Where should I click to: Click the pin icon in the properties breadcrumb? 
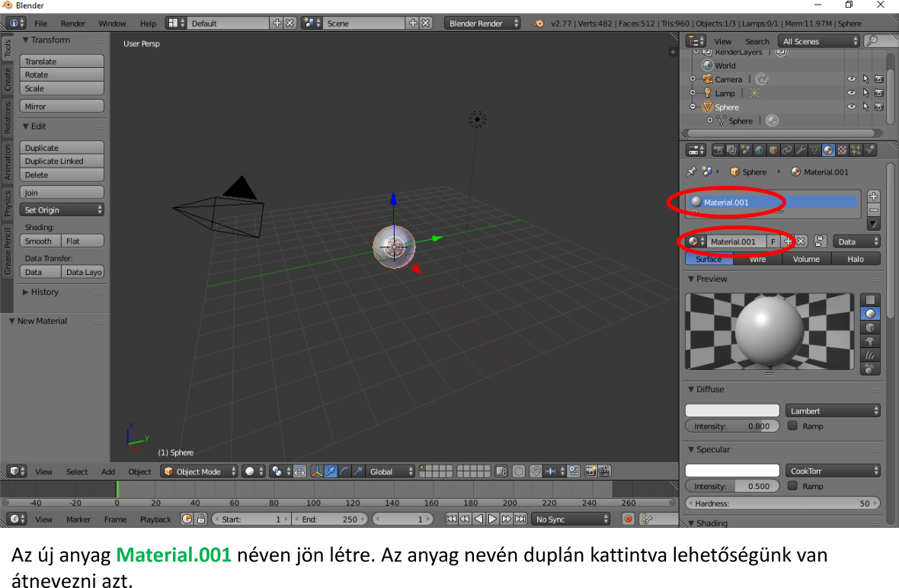click(692, 171)
